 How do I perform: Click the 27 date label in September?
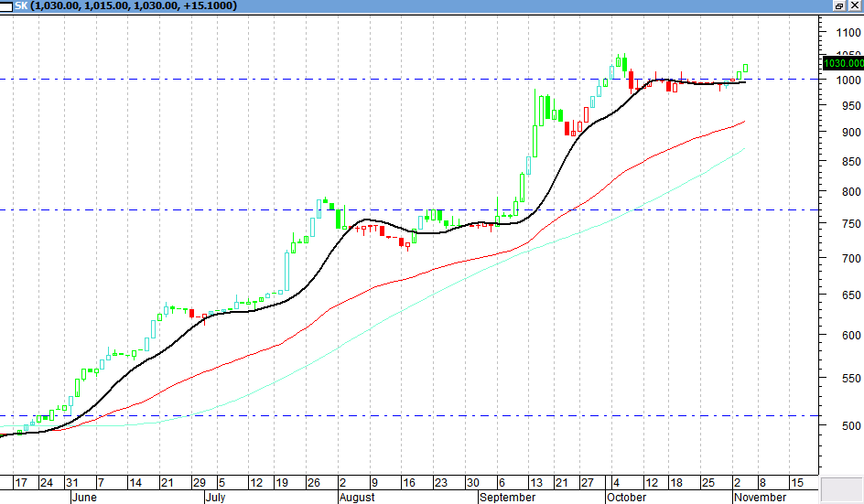point(588,483)
